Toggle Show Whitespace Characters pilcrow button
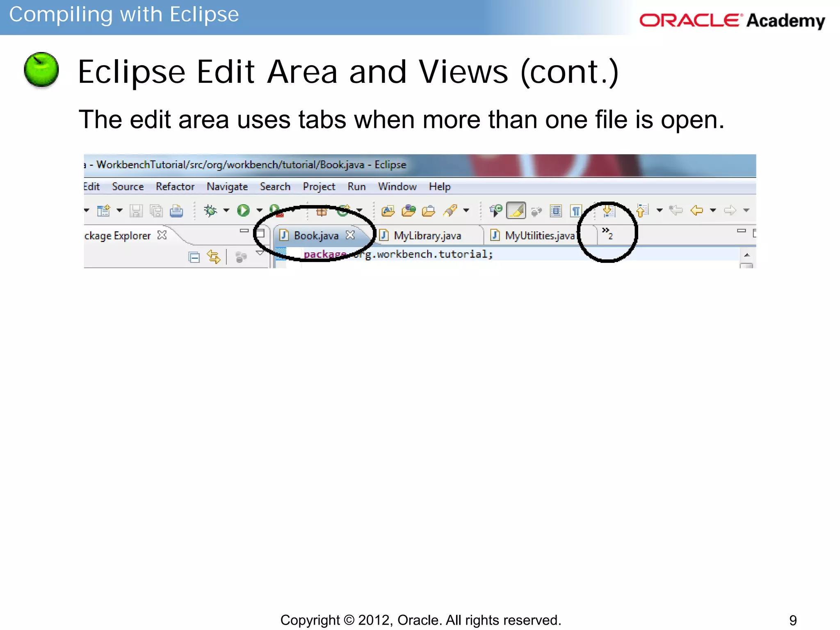Viewport: 840px width, 630px height. pyautogui.click(x=576, y=211)
